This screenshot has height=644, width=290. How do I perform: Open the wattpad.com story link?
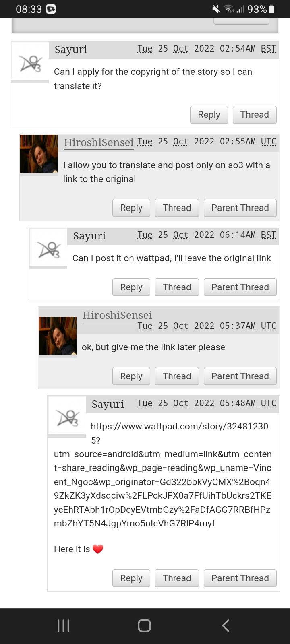(163, 475)
